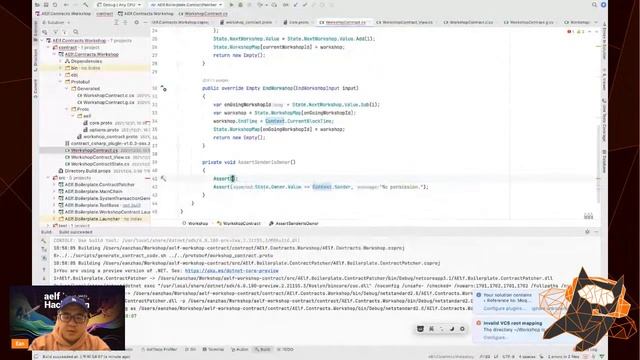Screen dimensions: 640x360
Task: Click AssertSenderIsOwner in editor breadcrumb bar
Action: [293, 224]
